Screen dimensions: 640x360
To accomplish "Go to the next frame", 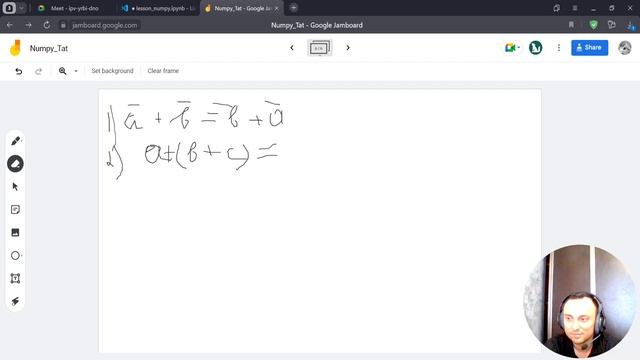I will tap(348, 48).
